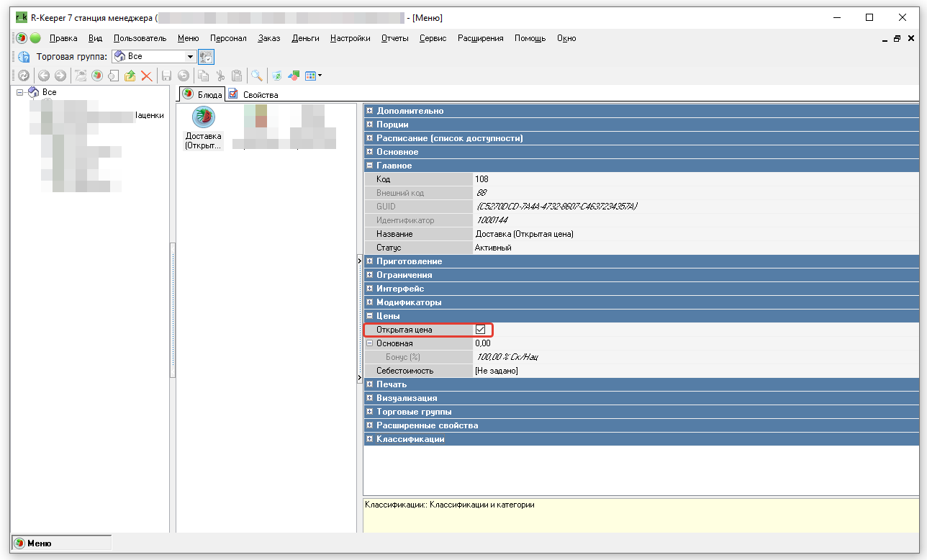Image resolution: width=927 pixels, height=560 pixels.
Task: Click the back arrow navigation icon
Action: click(x=44, y=76)
